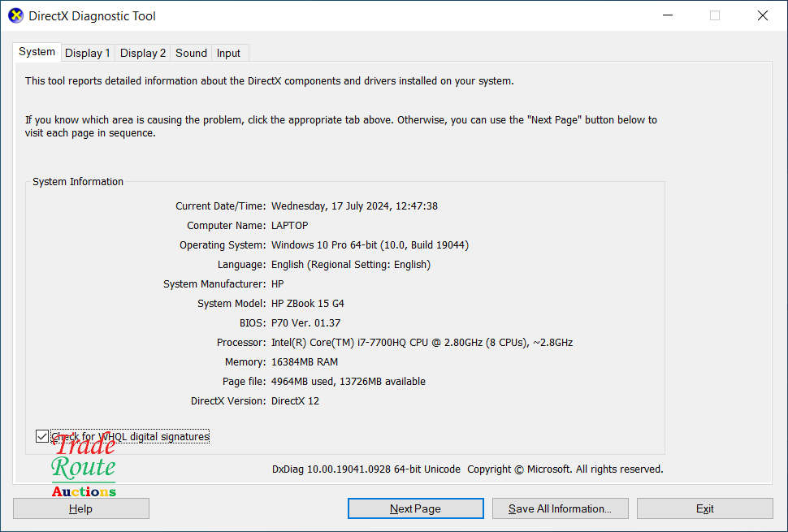Open the Save All Information dialog
The image size is (788, 532).
tap(560, 508)
